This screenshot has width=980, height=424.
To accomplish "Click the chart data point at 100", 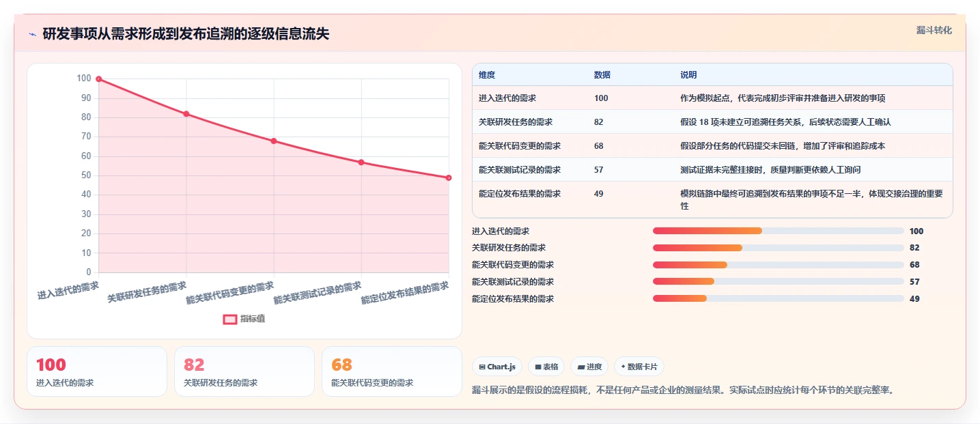I will pos(99,79).
